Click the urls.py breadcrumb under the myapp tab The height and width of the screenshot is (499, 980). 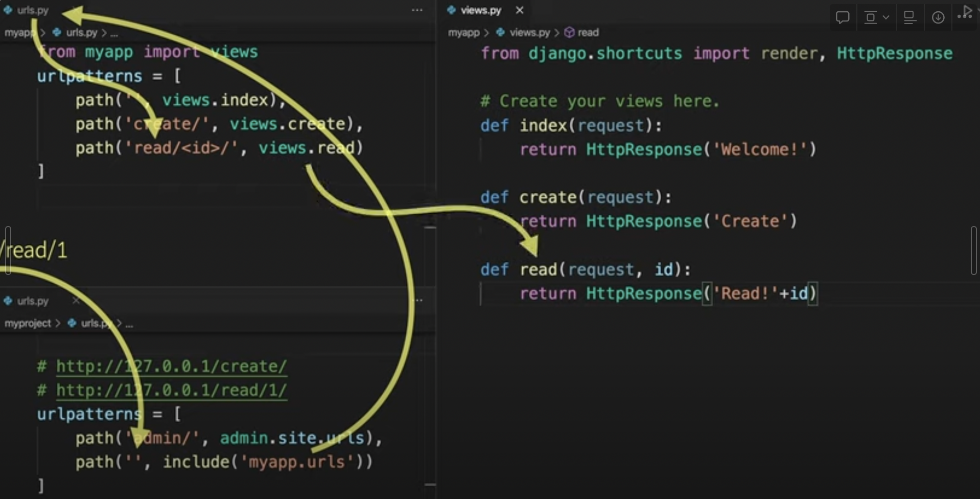(x=82, y=33)
